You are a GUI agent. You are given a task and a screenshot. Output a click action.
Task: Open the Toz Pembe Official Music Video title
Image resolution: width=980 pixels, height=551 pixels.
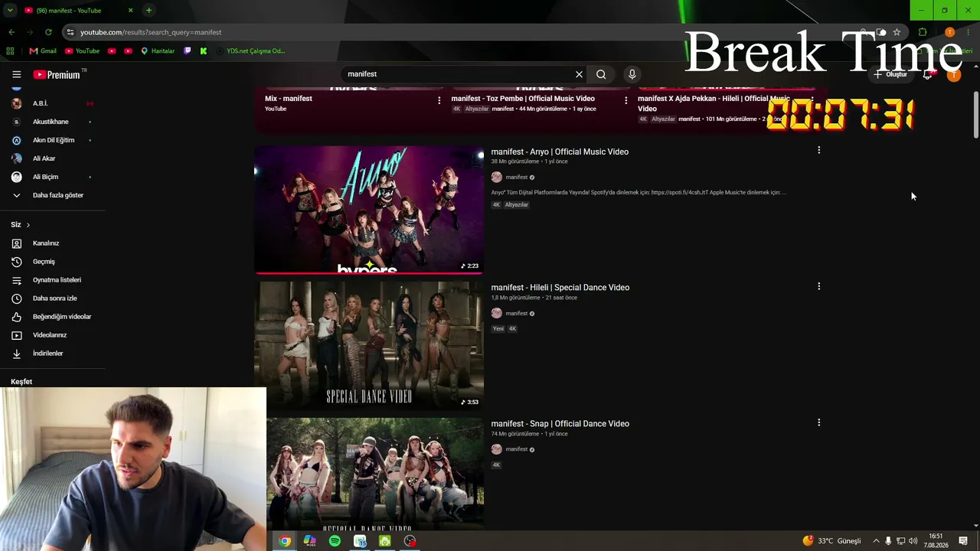click(x=523, y=99)
